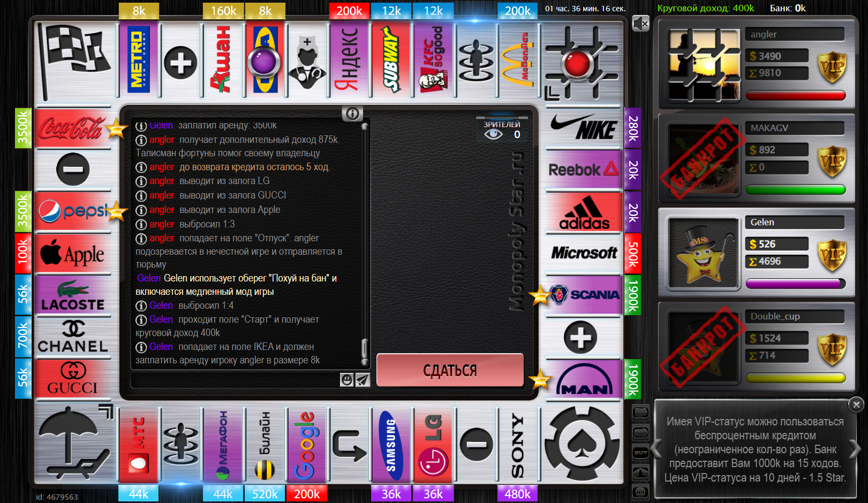Viewport: 868px width, 503px height.
Task: Select the Pepsi board cell
Action: pyautogui.click(x=73, y=211)
